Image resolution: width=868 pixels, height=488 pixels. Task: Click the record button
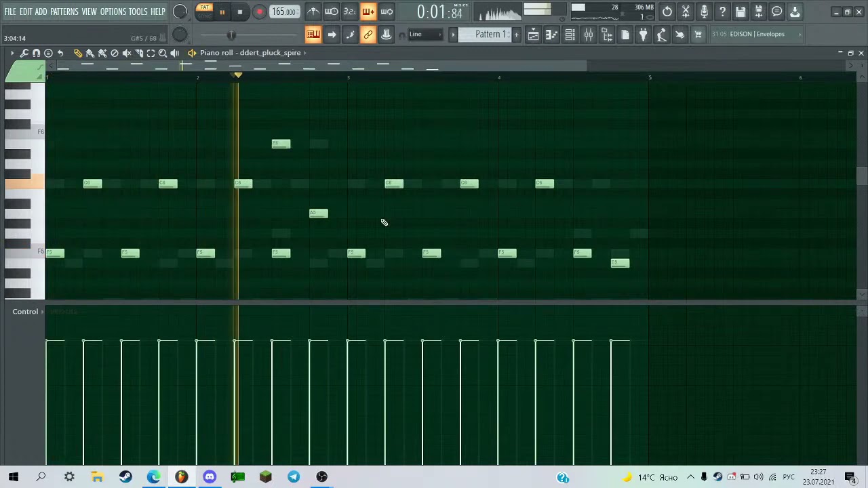[259, 12]
